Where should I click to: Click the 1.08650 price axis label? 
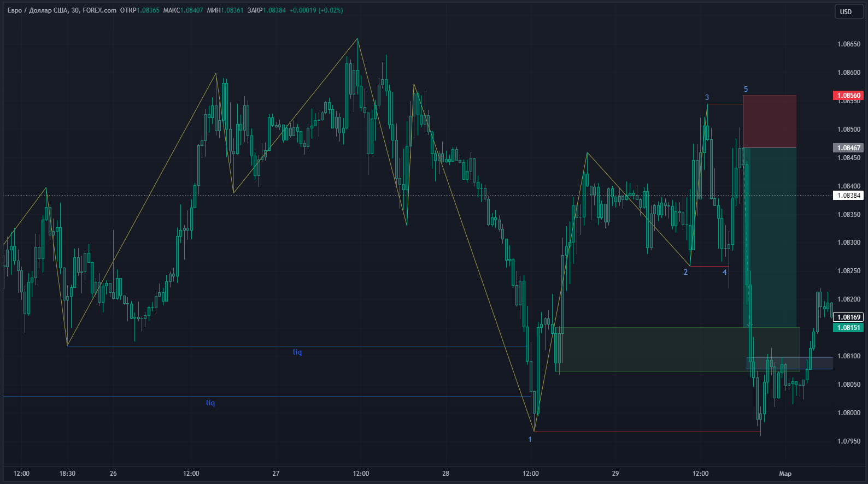tap(849, 44)
